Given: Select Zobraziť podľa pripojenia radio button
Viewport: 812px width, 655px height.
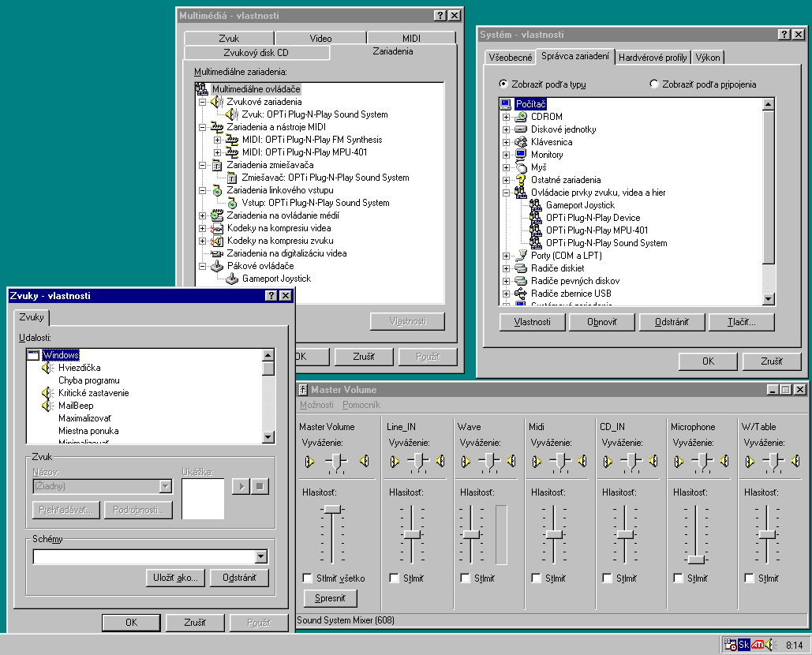Looking at the screenshot, I should pos(654,84).
